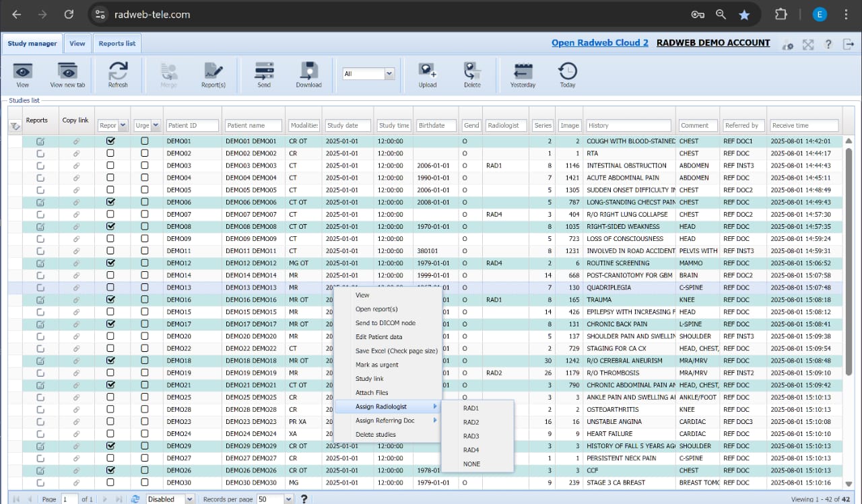Open the report icon for DEMO06
The width and height of the screenshot is (862, 504).
[40, 202]
